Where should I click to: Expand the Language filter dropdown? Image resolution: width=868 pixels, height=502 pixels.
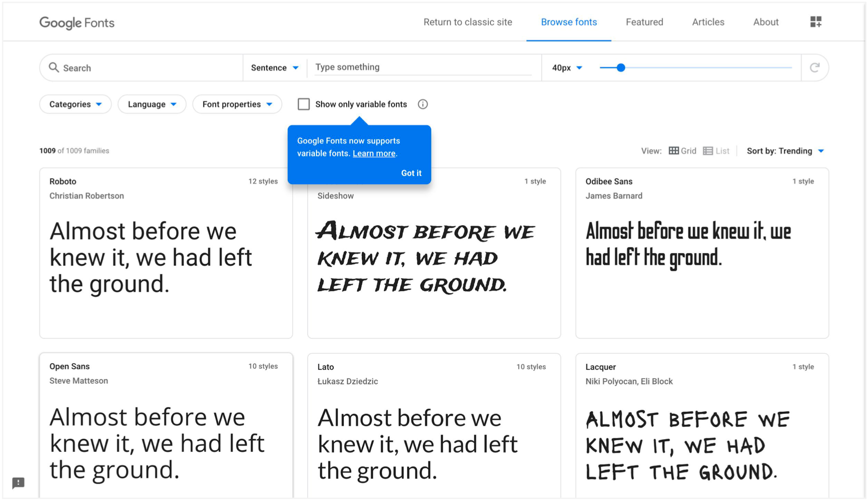152,104
